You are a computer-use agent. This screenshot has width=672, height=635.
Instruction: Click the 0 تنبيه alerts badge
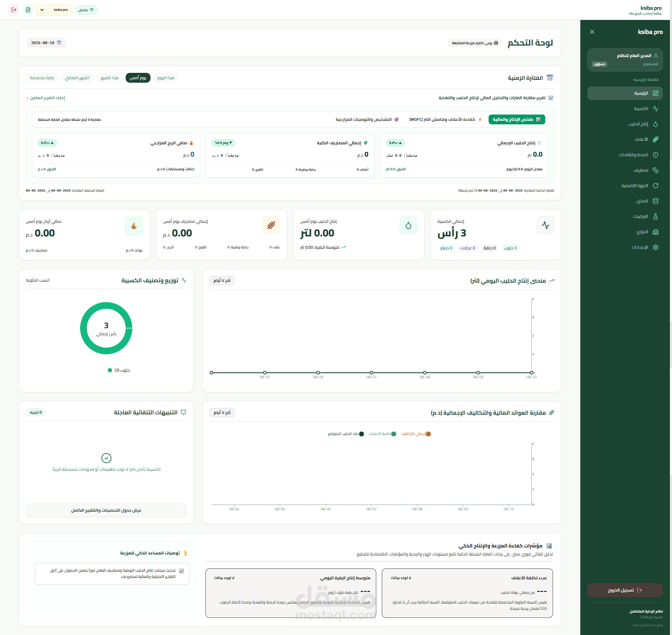click(x=36, y=412)
